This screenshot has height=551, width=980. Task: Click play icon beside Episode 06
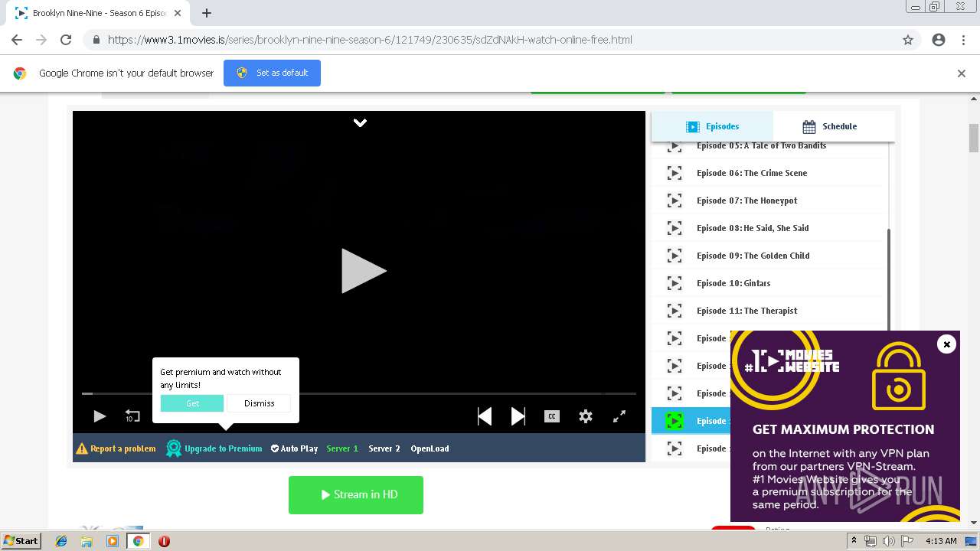[674, 173]
